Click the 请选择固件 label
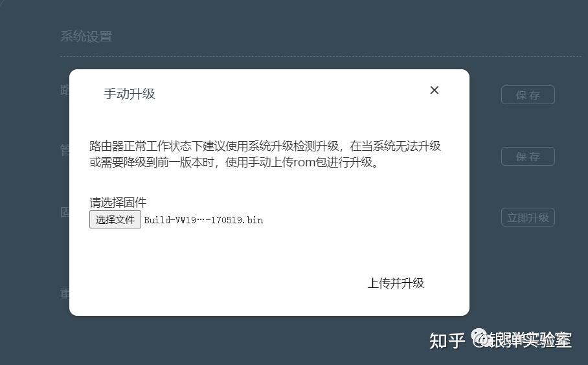This screenshot has height=365, width=588. click(118, 203)
